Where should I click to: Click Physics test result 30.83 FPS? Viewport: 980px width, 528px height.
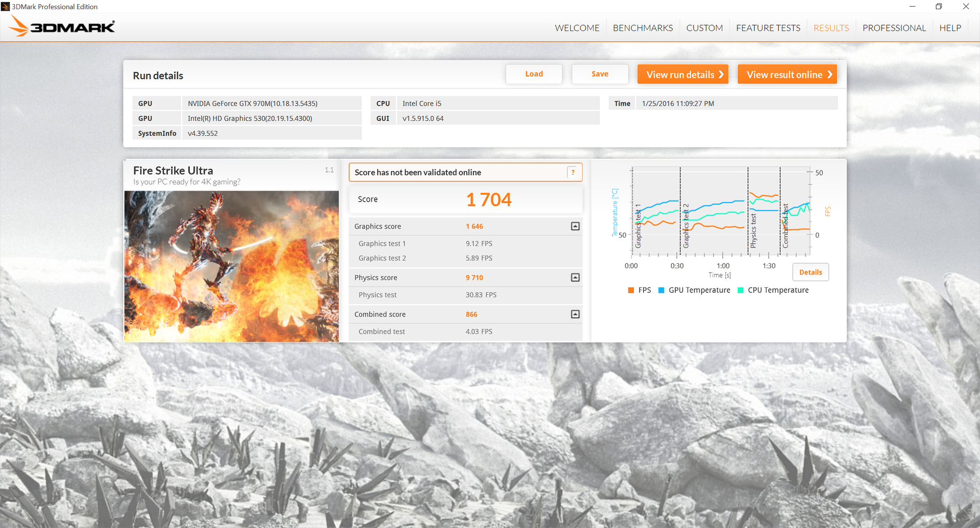point(481,295)
